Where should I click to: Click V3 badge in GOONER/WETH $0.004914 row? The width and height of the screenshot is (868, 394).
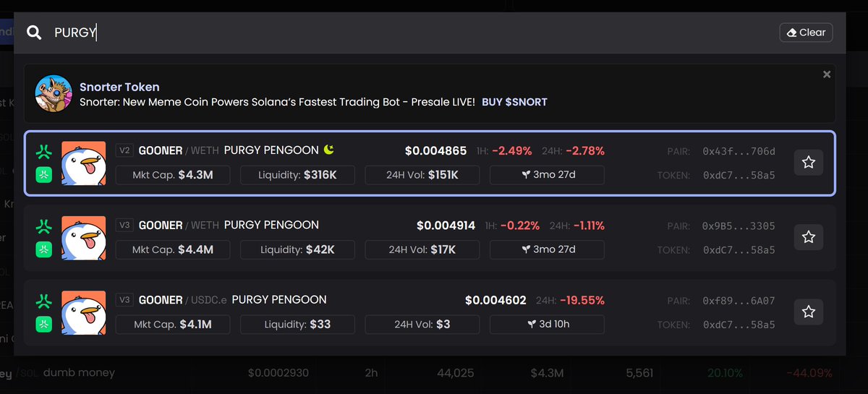click(124, 225)
